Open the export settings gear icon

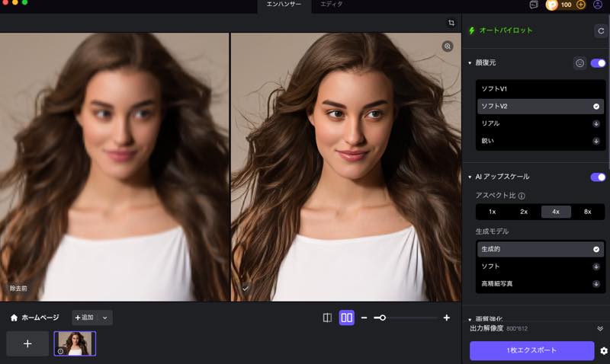point(603,351)
